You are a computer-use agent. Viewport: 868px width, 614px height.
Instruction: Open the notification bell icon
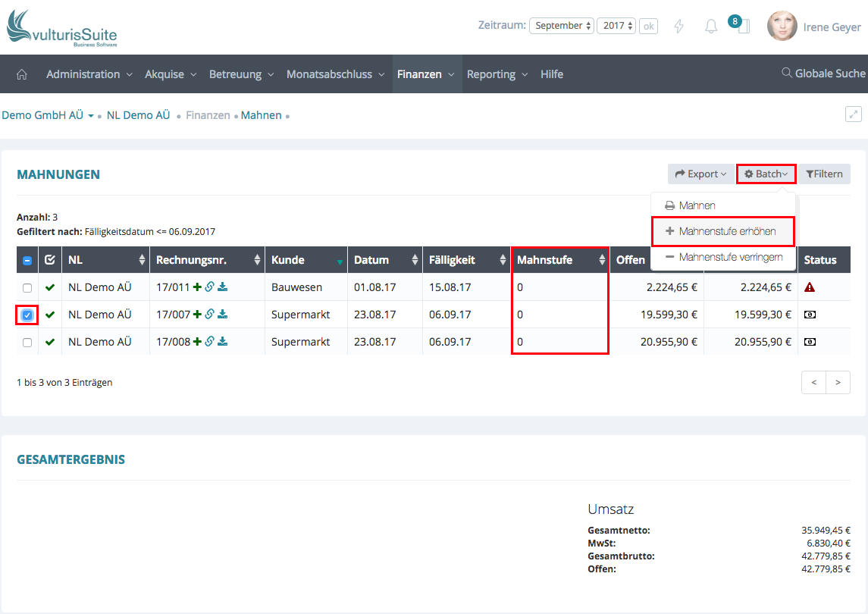point(711,27)
